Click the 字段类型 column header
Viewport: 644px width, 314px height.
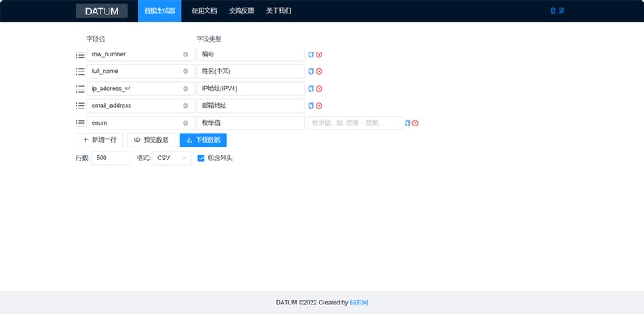pyautogui.click(x=209, y=39)
